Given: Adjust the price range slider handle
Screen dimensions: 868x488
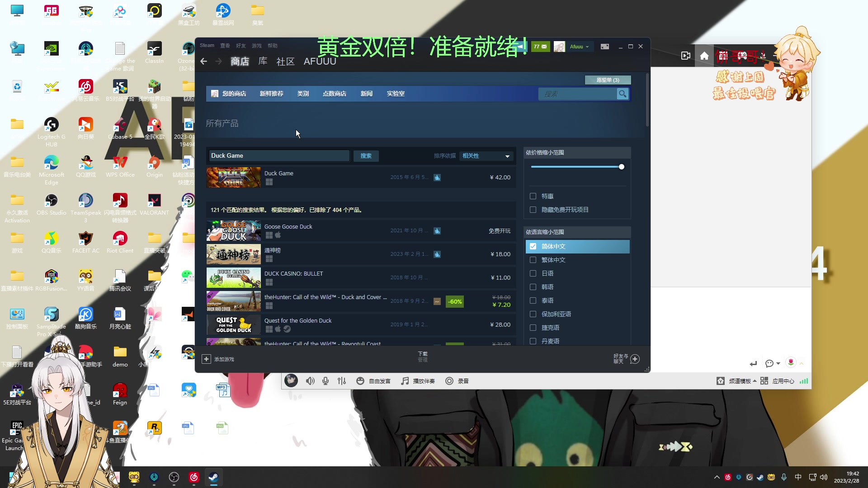Looking at the screenshot, I should coord(622,167).
